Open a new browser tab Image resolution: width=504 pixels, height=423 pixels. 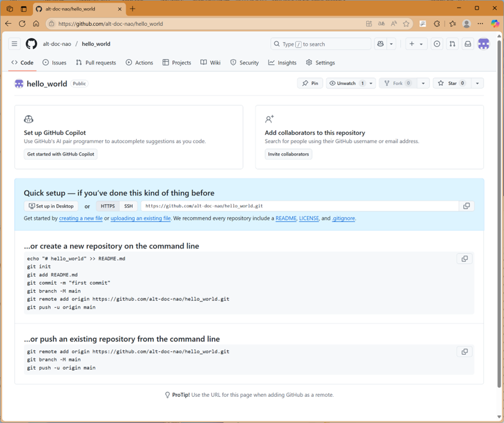point(133,9)
